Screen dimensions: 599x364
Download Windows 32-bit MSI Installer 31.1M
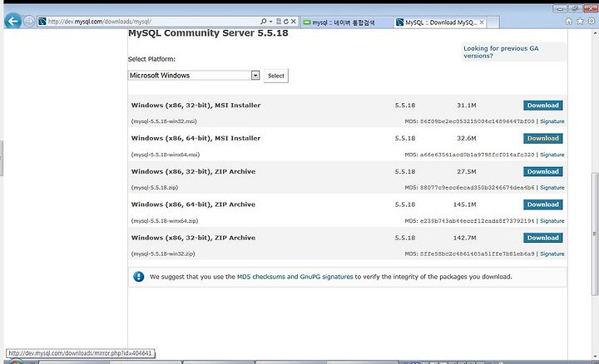click(x=542, y=106)
